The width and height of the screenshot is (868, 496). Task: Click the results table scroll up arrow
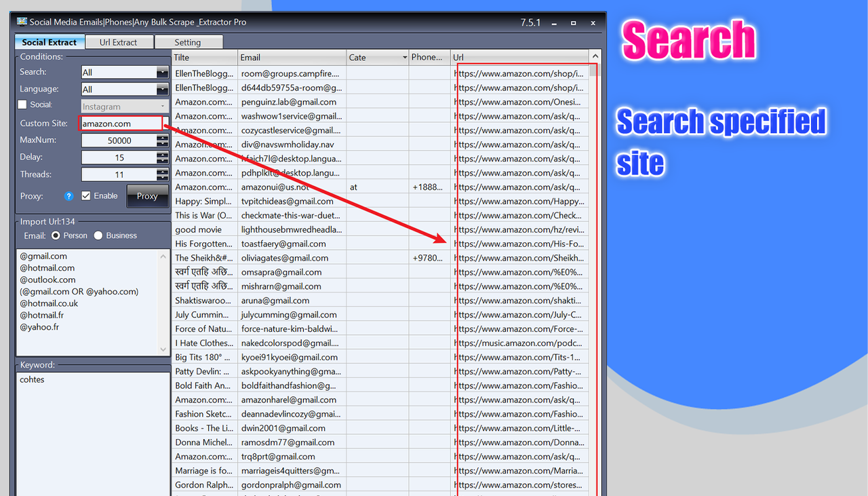point(595,57)
